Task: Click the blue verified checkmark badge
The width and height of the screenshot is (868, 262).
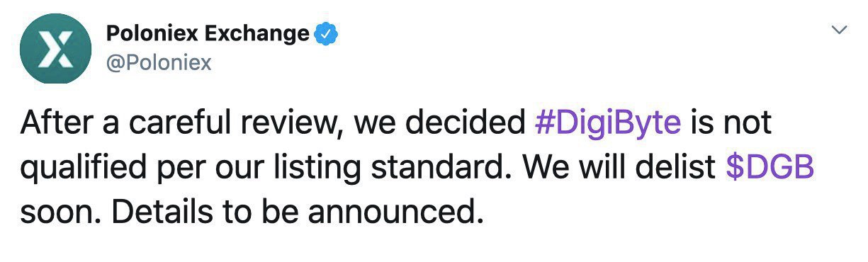Action: tap(325, 33)
